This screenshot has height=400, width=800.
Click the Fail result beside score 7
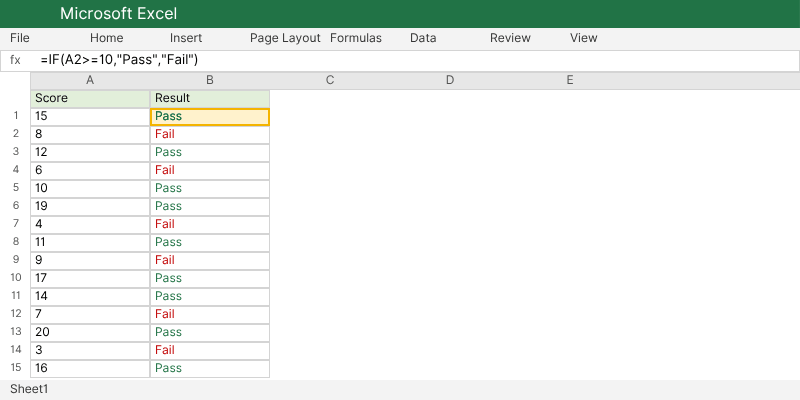210,314
